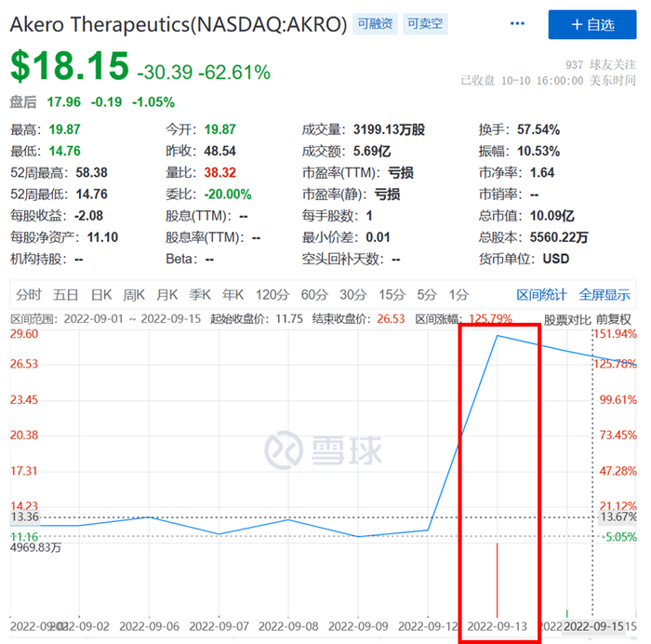
Task: Select the 周K chart tab
Action: pos(134,295)
